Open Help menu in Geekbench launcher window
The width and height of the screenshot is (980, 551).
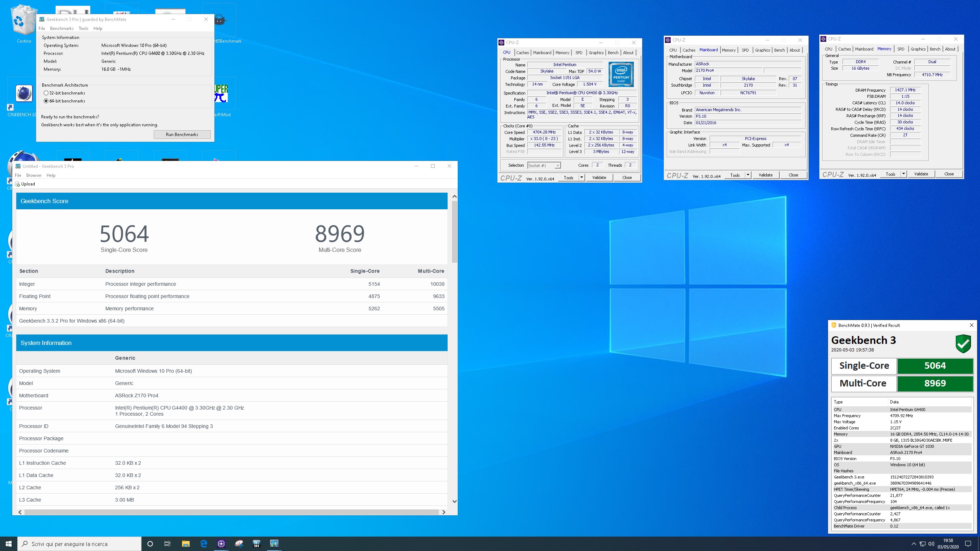[98, 29]
